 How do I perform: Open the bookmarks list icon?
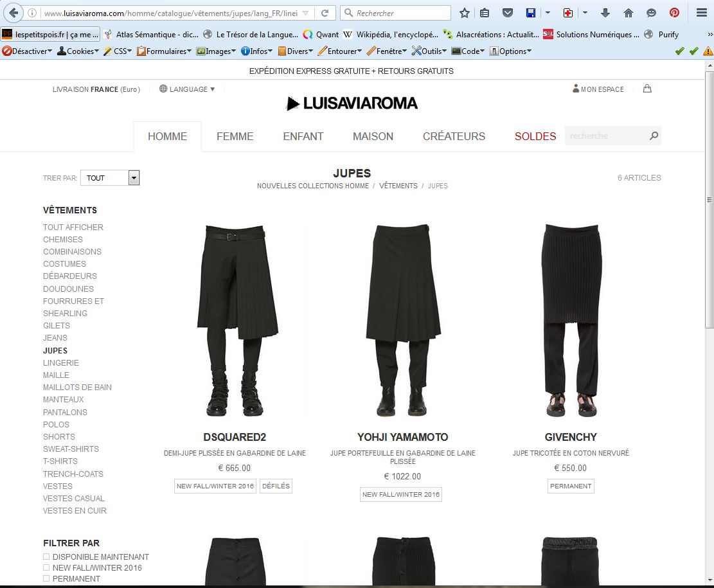[x=485, y=13]
